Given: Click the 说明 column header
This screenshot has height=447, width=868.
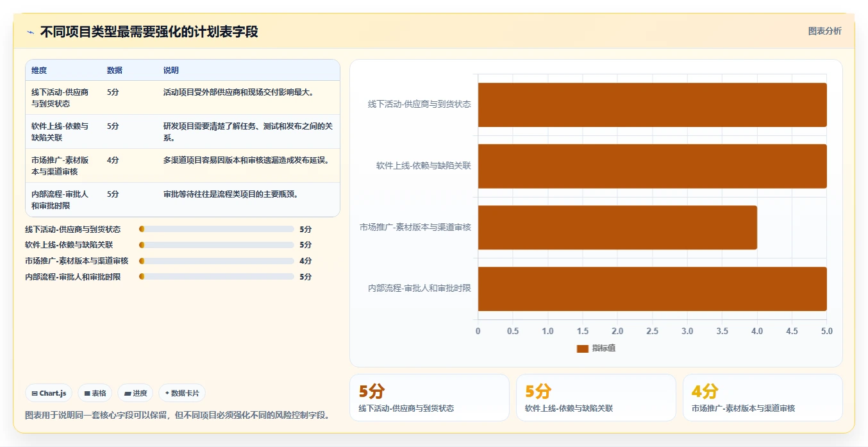Looking at the screenshot, I should [x=171, y=70].
